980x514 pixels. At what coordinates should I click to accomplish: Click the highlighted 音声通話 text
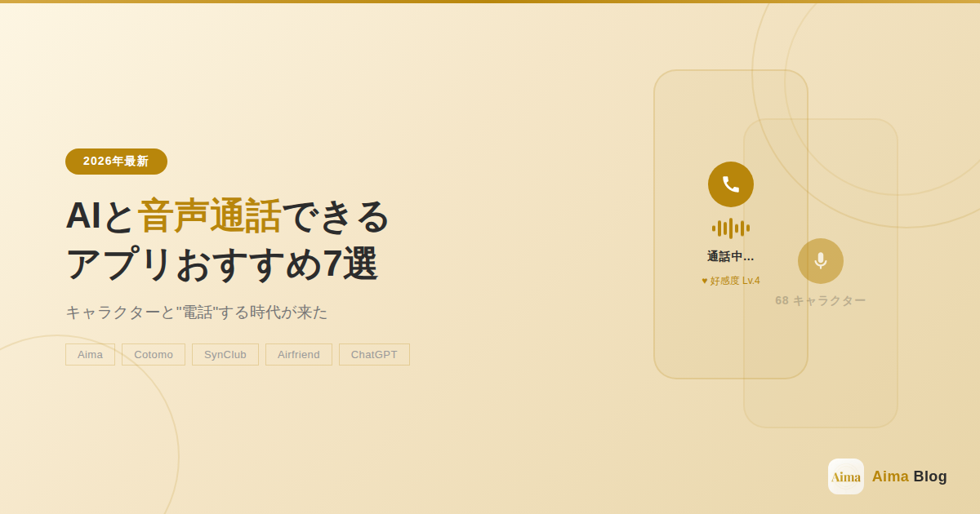209,215
